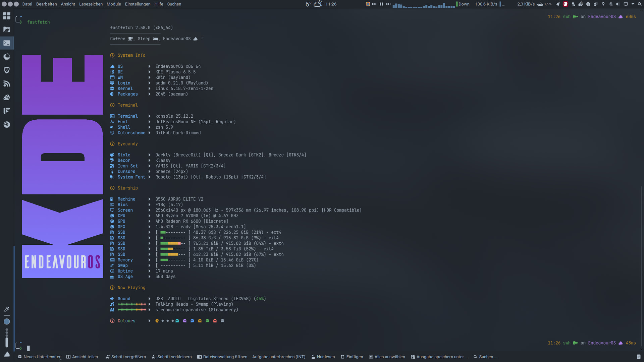Skip to the next track in the top panel
Viewport: 644px width, 362px height.
tap(388, 4)
